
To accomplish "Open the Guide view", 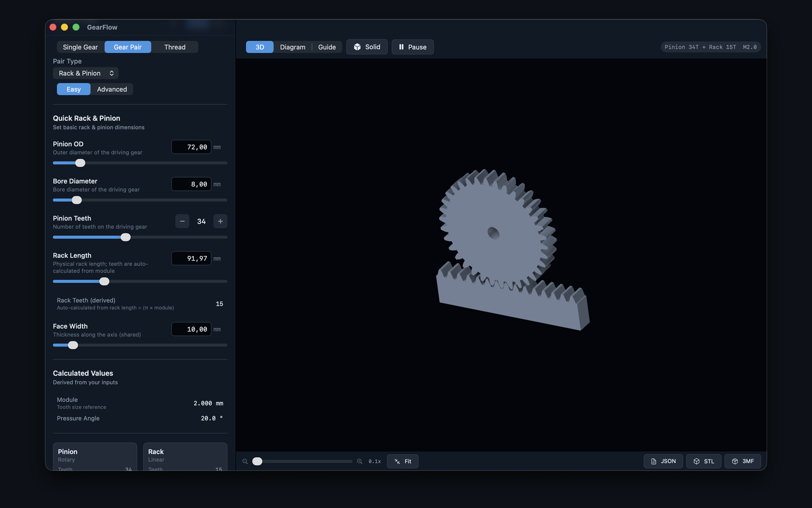I will point(327,47).
